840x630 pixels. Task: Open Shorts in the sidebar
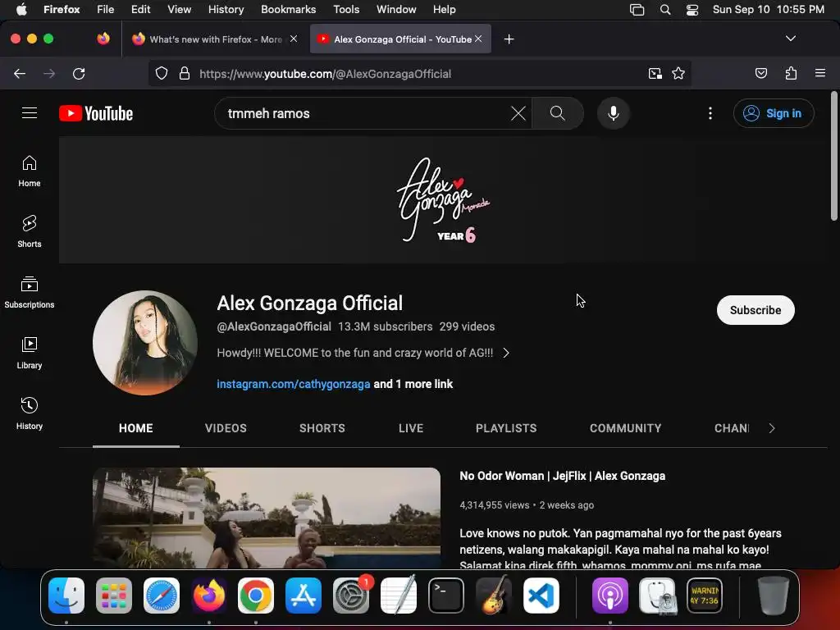coord(30,232)
